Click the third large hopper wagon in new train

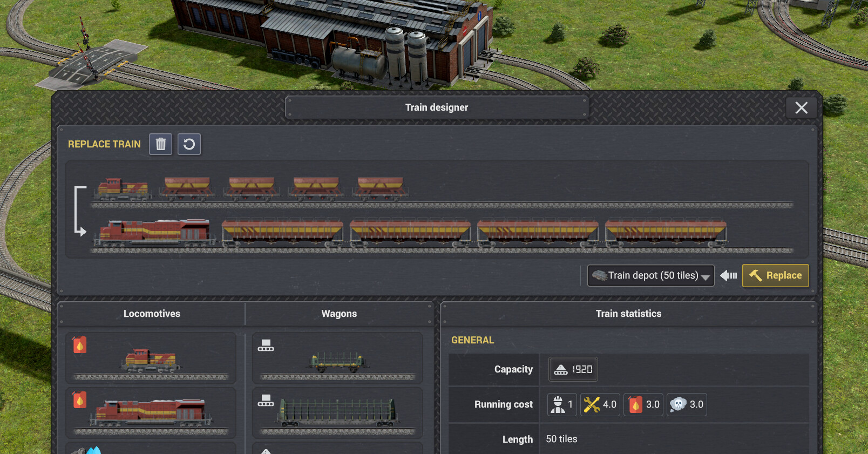(538, 233)
